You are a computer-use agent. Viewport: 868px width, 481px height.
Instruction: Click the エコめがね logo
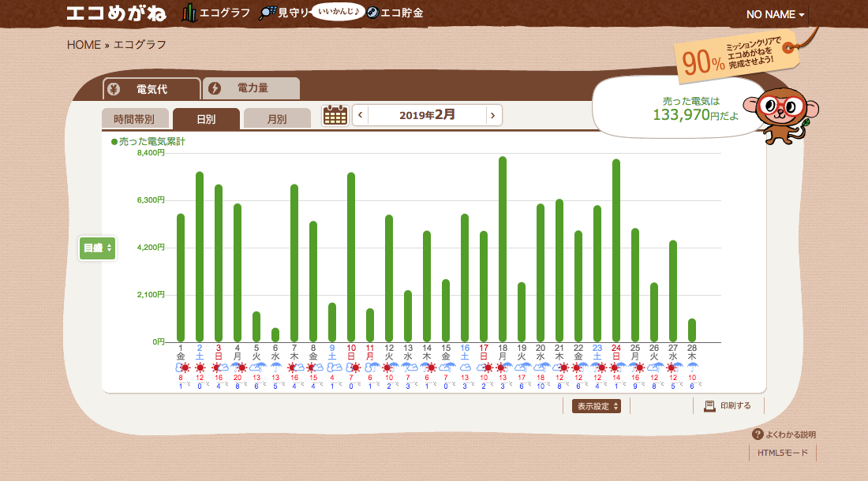pos(118,13)
